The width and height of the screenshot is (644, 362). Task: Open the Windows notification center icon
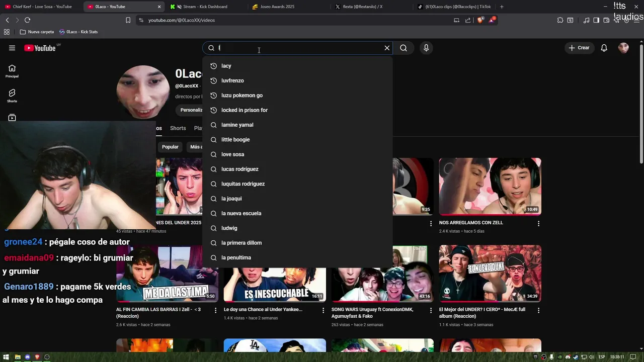click(x=633, y=357)
